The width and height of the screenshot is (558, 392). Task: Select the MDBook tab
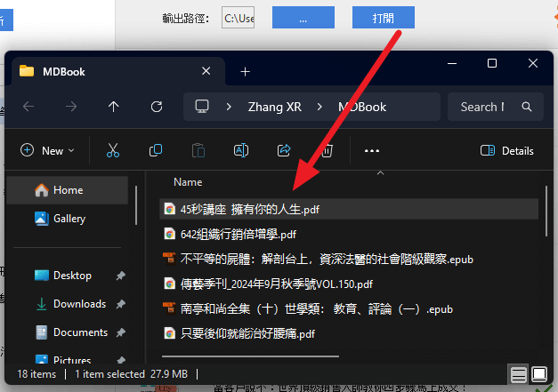click(117, 71)
